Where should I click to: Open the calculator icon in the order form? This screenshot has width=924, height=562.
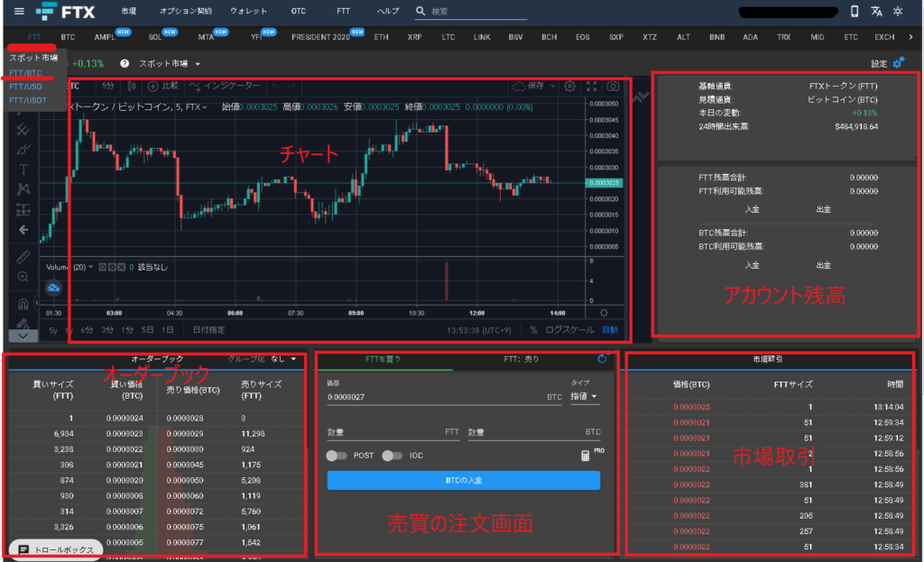coord(585,456)
